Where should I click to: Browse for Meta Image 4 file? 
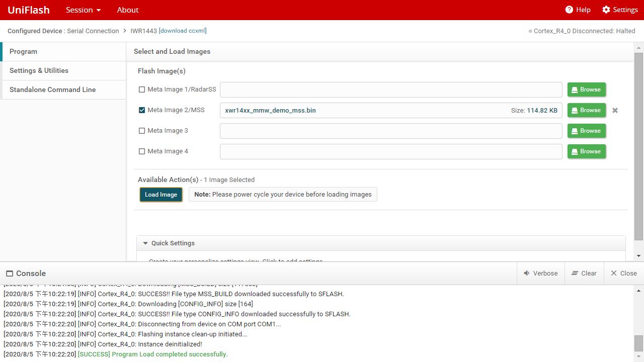click(587, 151)
